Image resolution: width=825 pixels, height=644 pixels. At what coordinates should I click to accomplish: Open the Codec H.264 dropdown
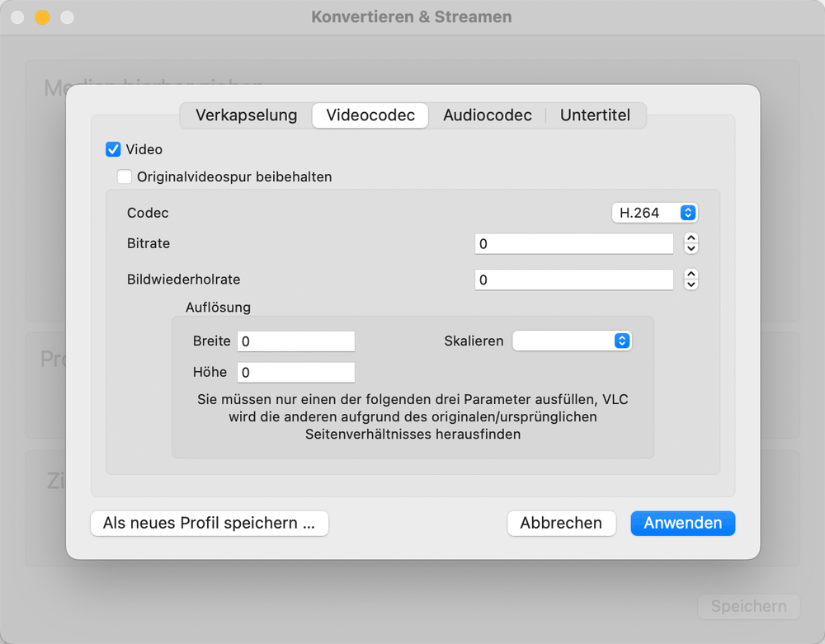(655, 213)
